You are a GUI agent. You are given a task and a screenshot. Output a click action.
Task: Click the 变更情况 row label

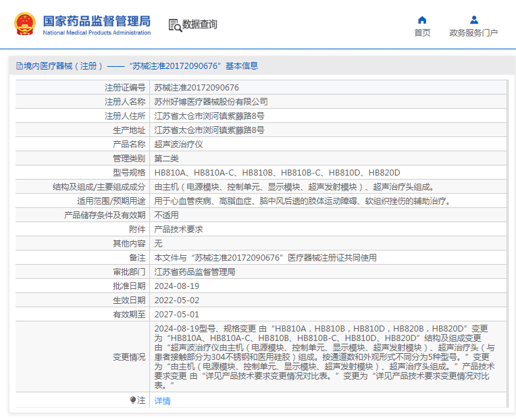point(129,357)
